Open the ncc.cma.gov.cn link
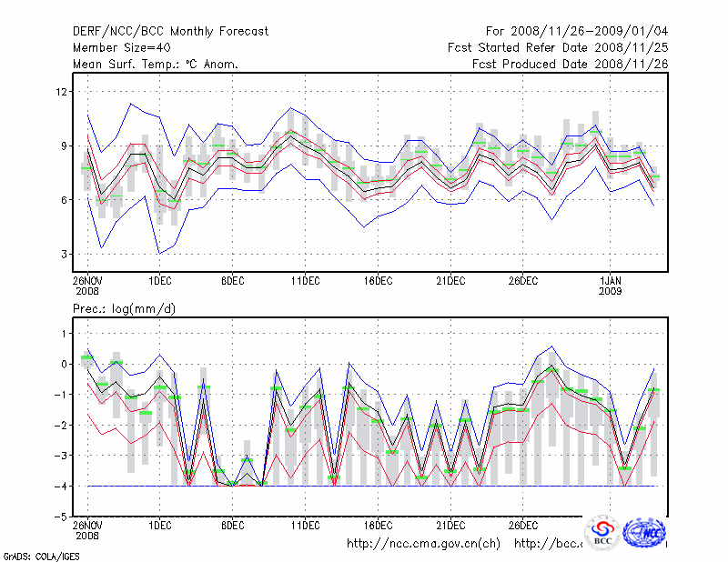Viewport: 728px width, 562px height. (423, 544)
